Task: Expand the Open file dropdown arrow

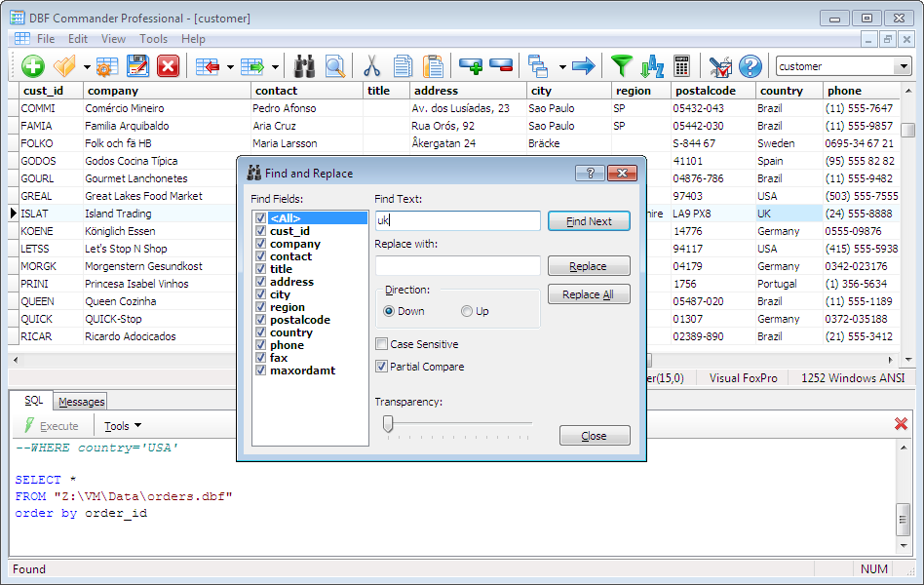Action: click(87, 67)
